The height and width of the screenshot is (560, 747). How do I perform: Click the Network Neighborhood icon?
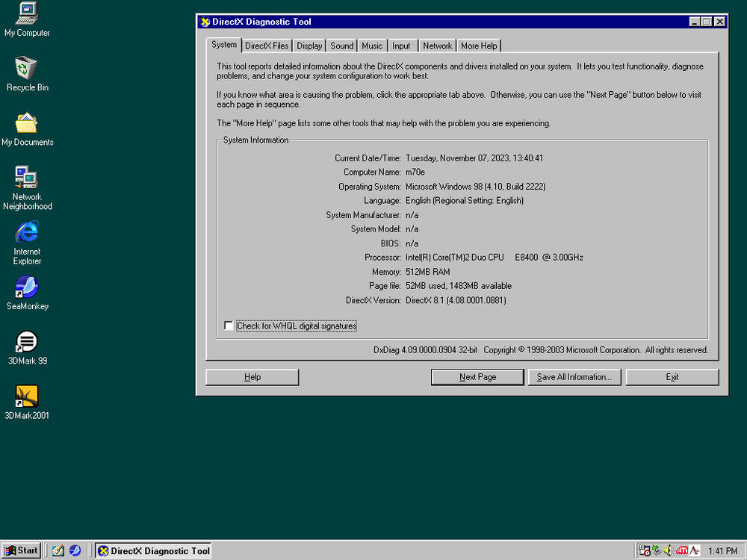[26, 177]
